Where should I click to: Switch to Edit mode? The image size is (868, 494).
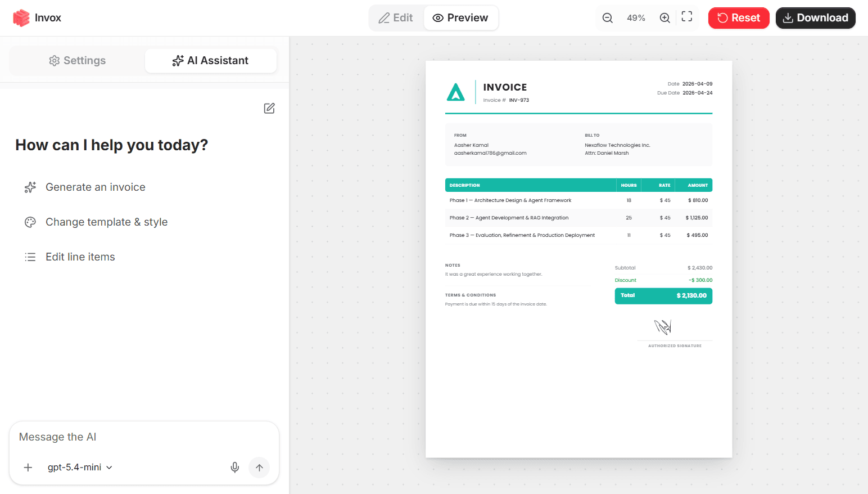click(396, 17)
